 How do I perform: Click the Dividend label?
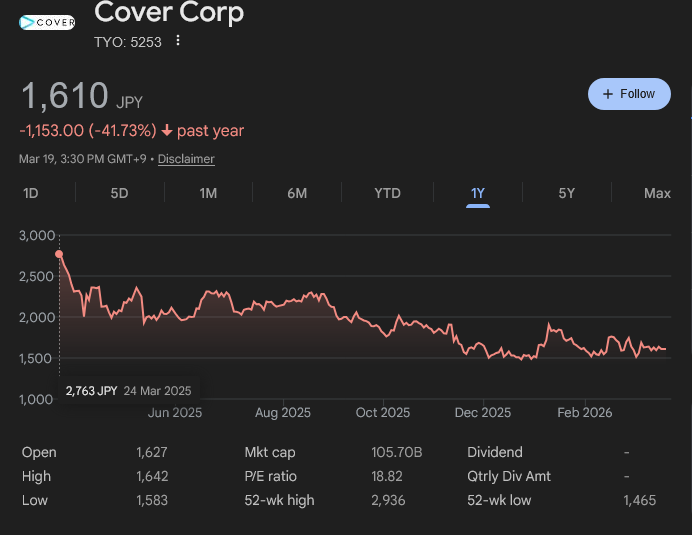pos(495,452)
